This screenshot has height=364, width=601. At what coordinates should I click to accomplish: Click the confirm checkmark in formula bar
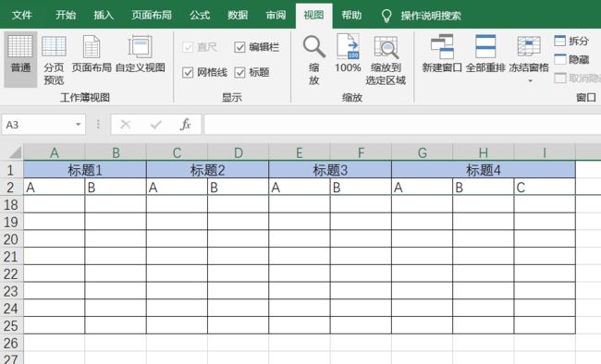click(x=155, y=125)
